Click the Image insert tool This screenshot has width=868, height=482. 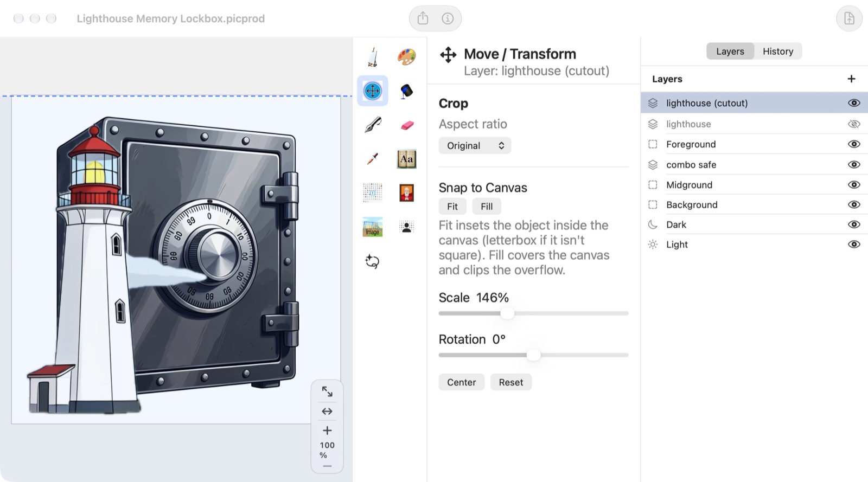pyautogui.click(x=373, y=227)
